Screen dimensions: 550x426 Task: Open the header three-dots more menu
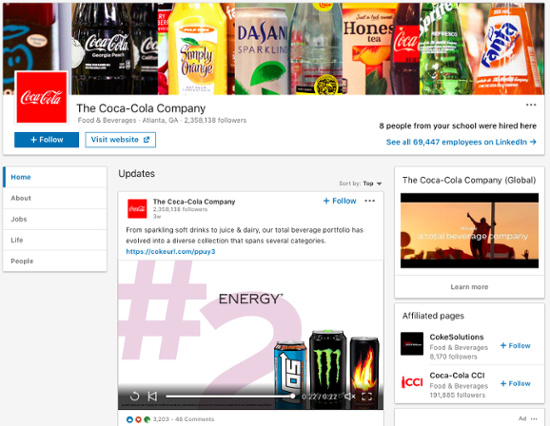click(x=531, y=105)
